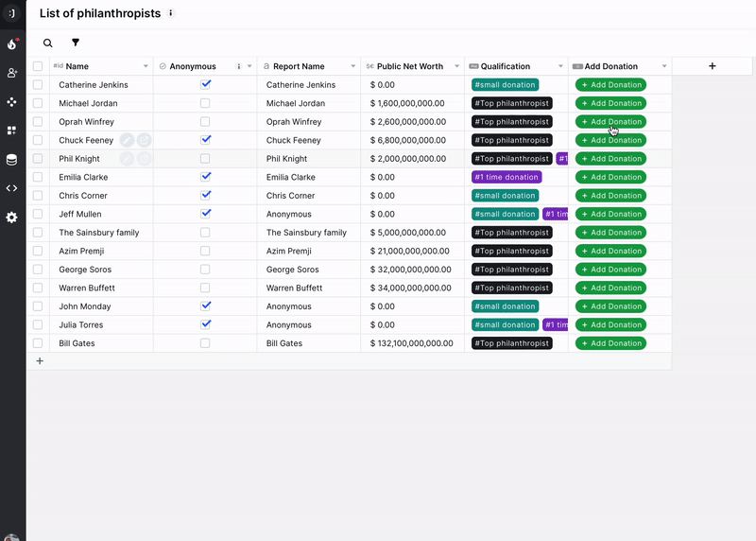Click open record icon on Chuck Feeney row
The height and width of the screenshot is (541, 756).
click(145, 140)
